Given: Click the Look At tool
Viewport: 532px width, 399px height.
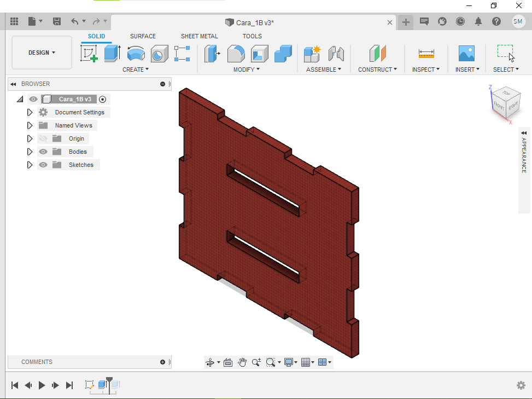Looking at the screenshot, I should [x=228, y=362].
